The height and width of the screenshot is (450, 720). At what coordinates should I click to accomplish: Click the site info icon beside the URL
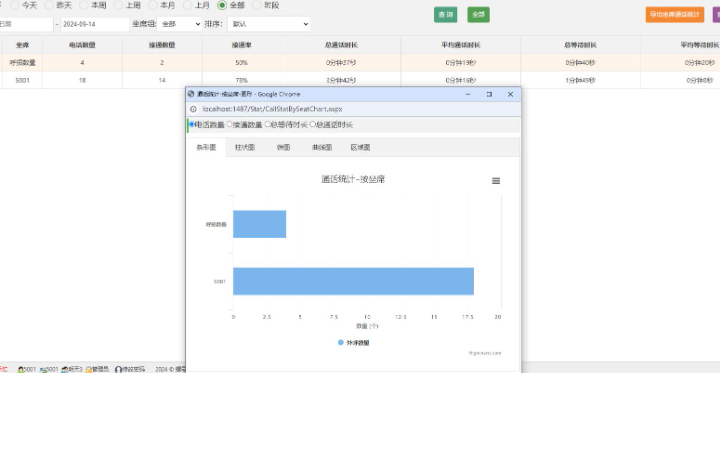pyautogui.click(x=193, y=109)
